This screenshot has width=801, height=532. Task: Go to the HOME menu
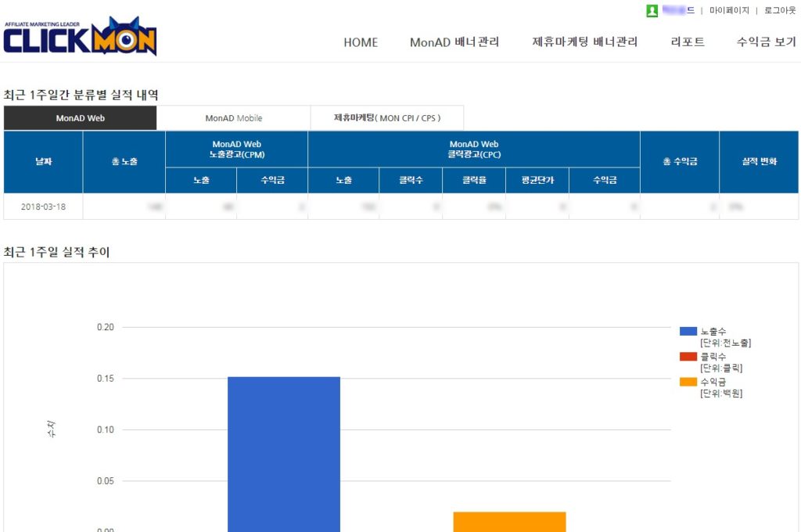[x=361, y=42]
